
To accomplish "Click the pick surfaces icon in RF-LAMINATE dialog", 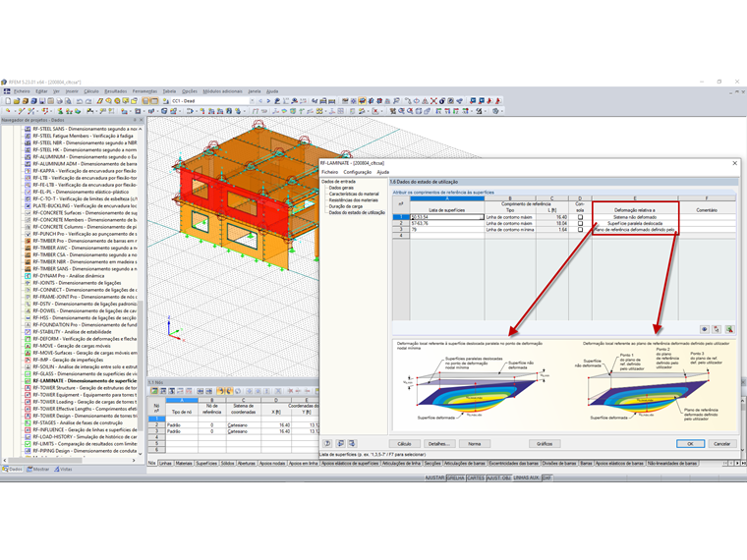I will [717, 329].
